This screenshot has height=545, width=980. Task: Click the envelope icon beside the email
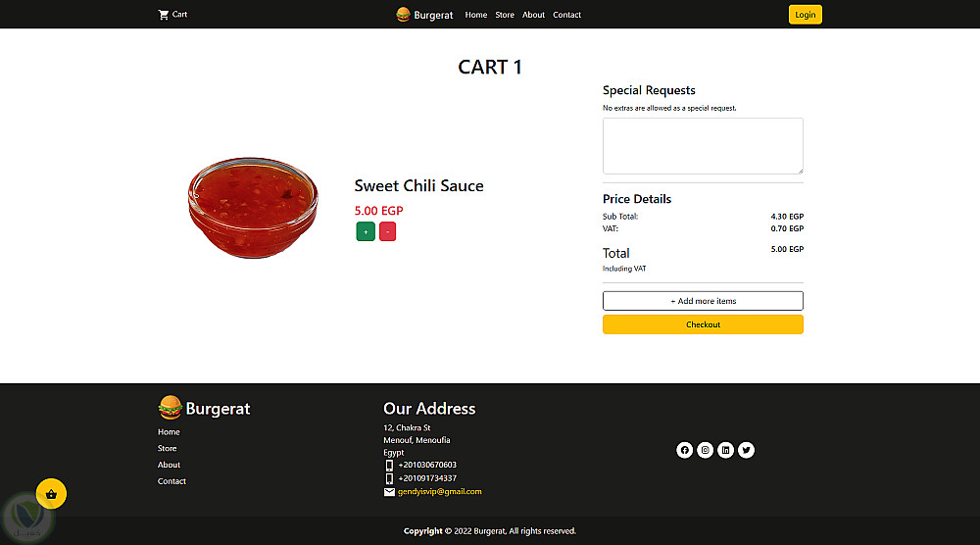point(389,491)
